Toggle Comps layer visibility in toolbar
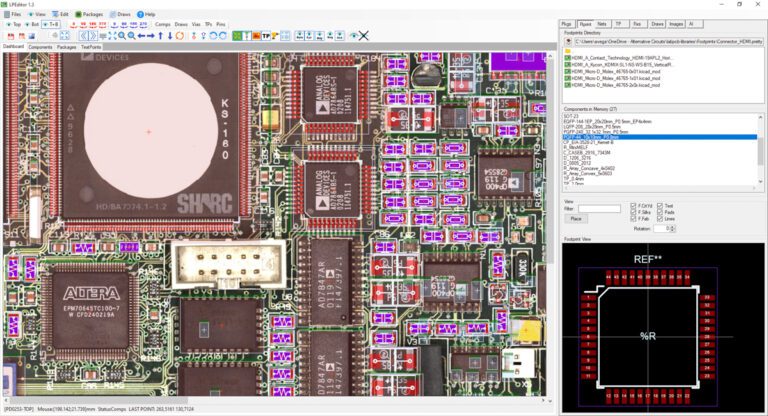The image size is (768, 416). [x=163, y=24]
